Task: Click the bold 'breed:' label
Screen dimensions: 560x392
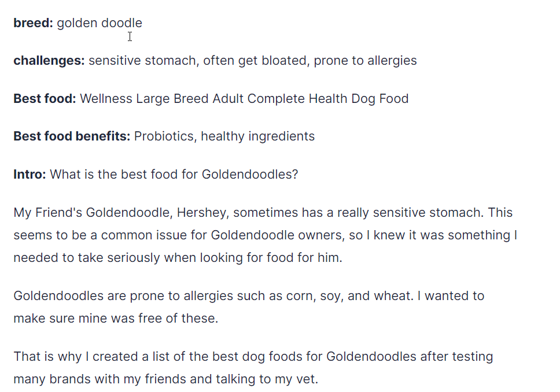Action: click(x=33, y=23)
